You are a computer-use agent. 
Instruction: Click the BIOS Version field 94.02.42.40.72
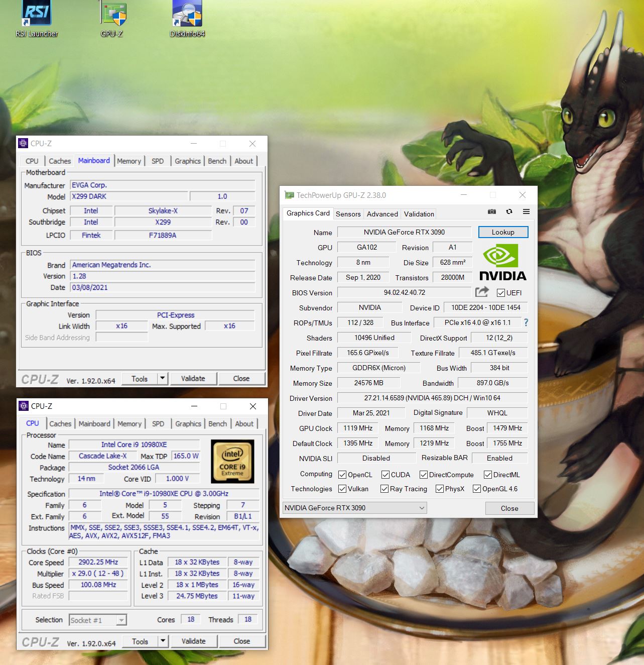[x=404, y=292]
